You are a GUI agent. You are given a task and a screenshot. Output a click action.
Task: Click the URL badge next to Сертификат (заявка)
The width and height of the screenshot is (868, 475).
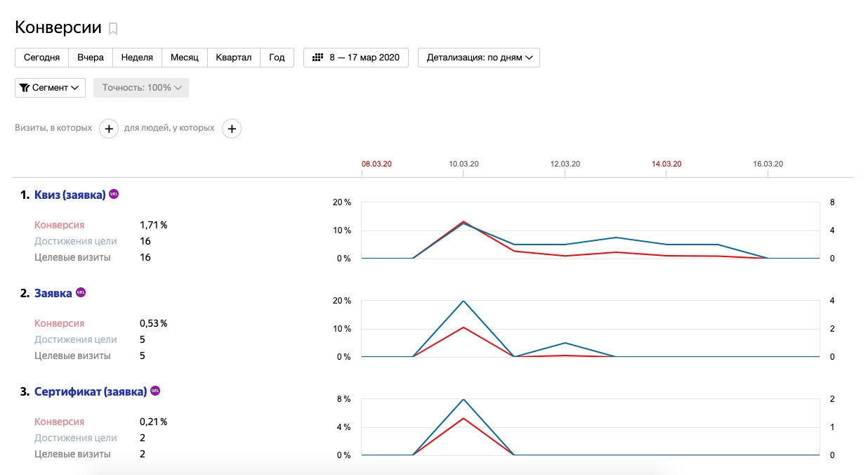155,391
